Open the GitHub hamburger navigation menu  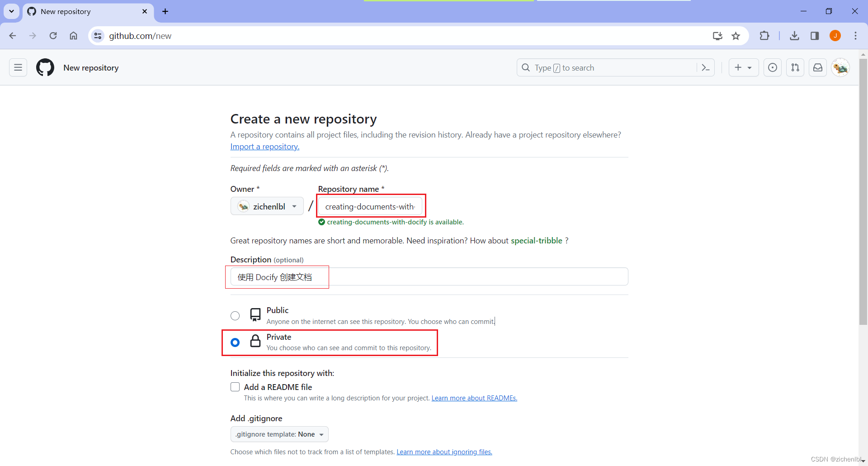(x=18, y=67)
